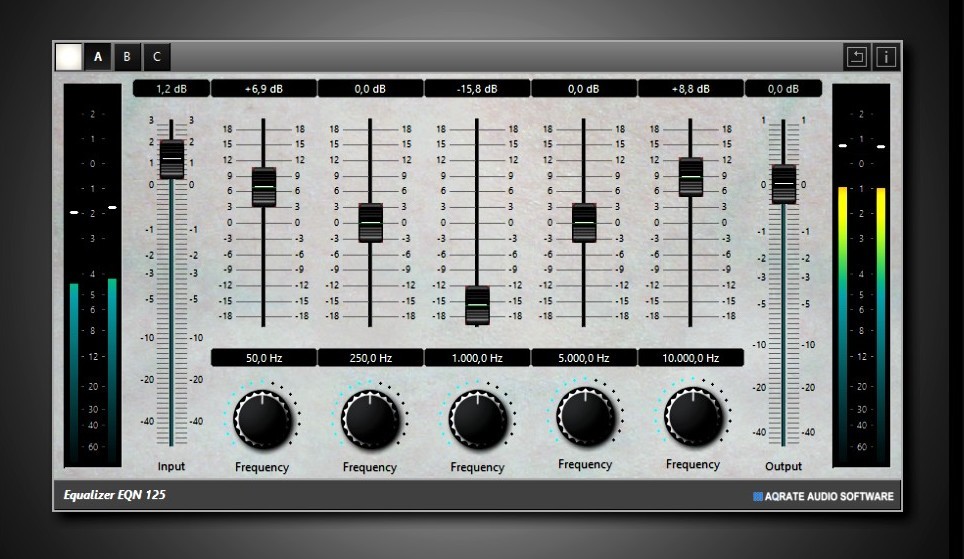Click the 1.000,0 Hz frequency value field
This screenshot has width=964, height=559.
pyautogui.click(x=477, y=357)
